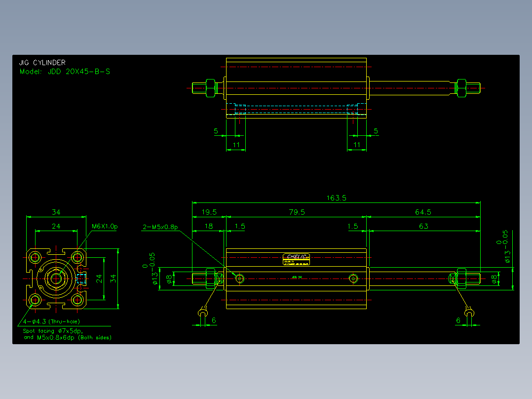Select the "64.5" dimension value
The height and width of the screenshot is (399, 532).
click(x=423, y=212)
